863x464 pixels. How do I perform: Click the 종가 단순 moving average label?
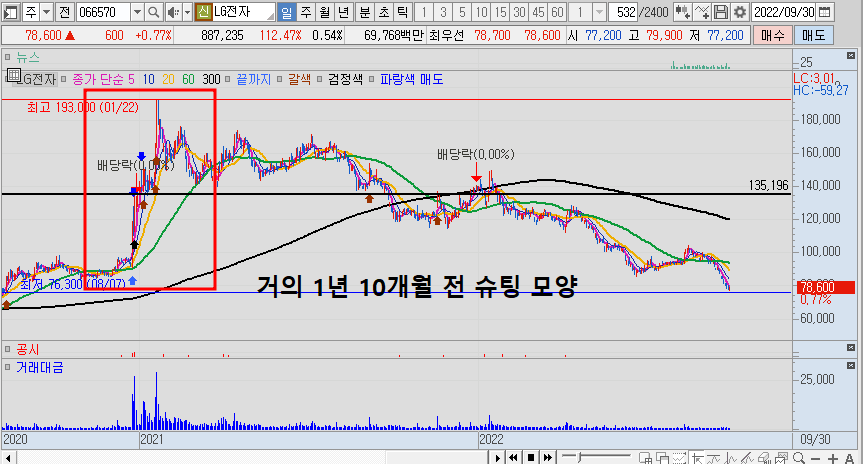(x=98, y=79)
